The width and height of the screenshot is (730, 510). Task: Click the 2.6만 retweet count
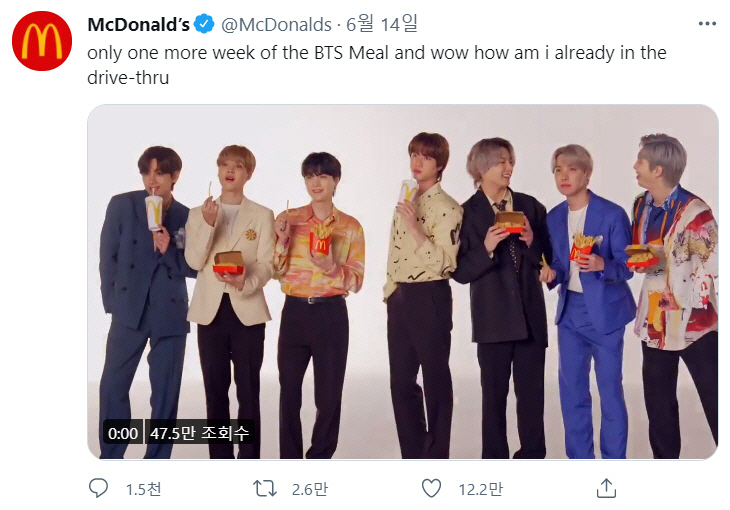coord(308,489)
